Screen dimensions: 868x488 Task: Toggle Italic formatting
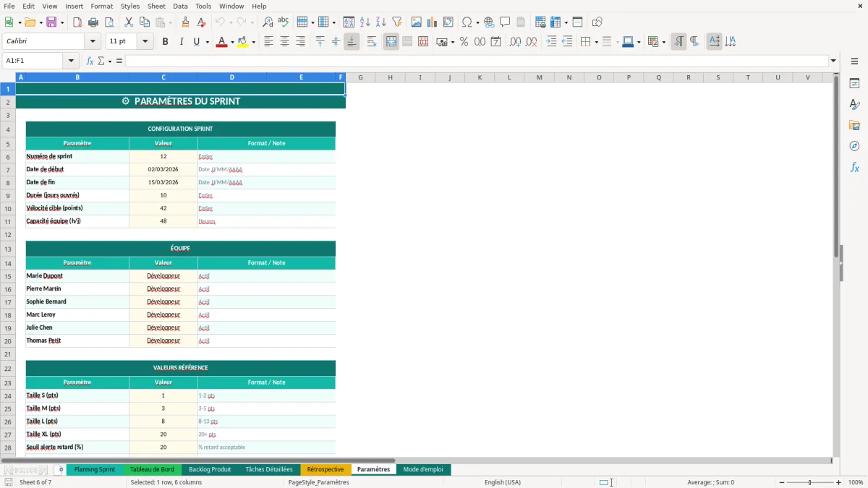coord(181,42)
